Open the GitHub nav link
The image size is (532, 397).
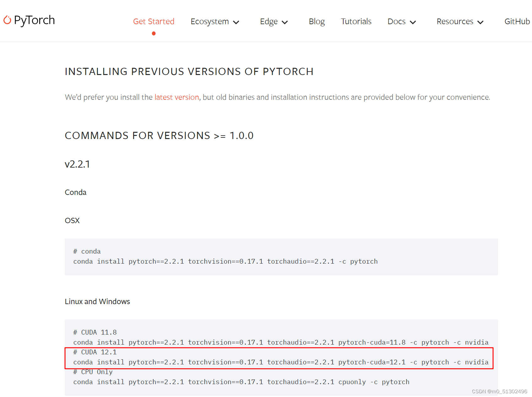pyautogui.click(x=517, y=21)
